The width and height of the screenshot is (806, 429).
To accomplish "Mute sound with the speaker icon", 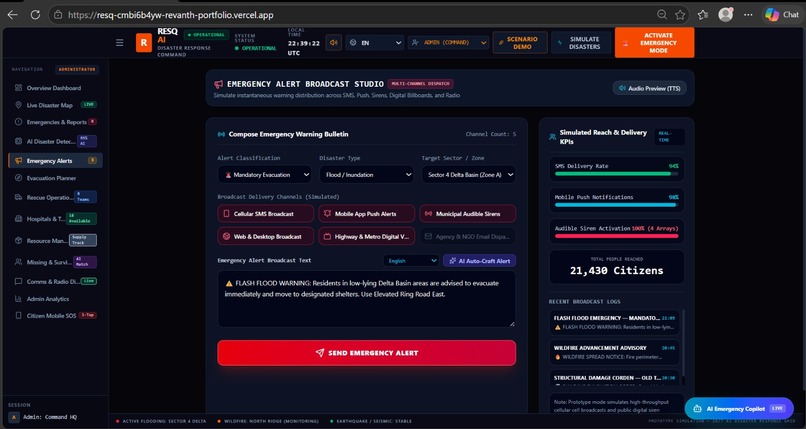I will pos(334,43).
